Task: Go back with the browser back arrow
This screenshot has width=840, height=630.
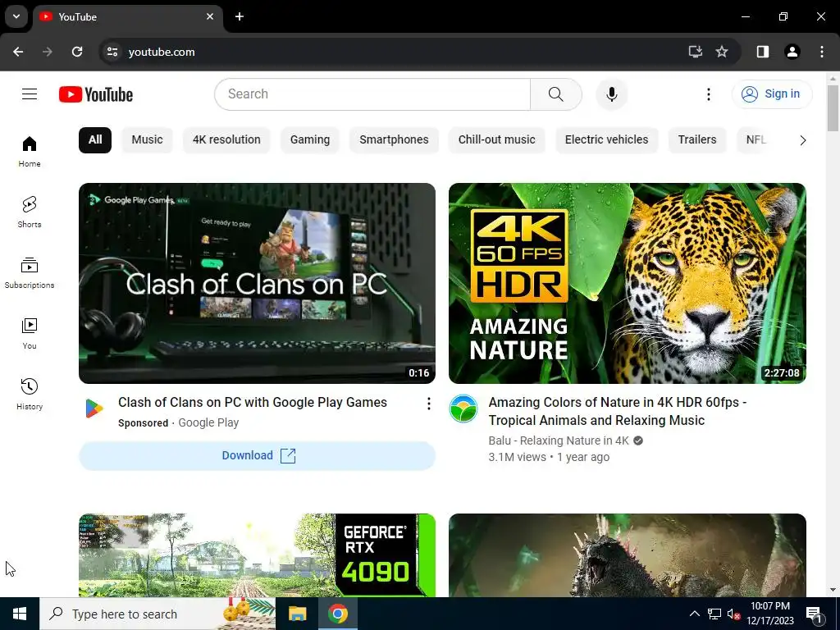Action: 18,52
